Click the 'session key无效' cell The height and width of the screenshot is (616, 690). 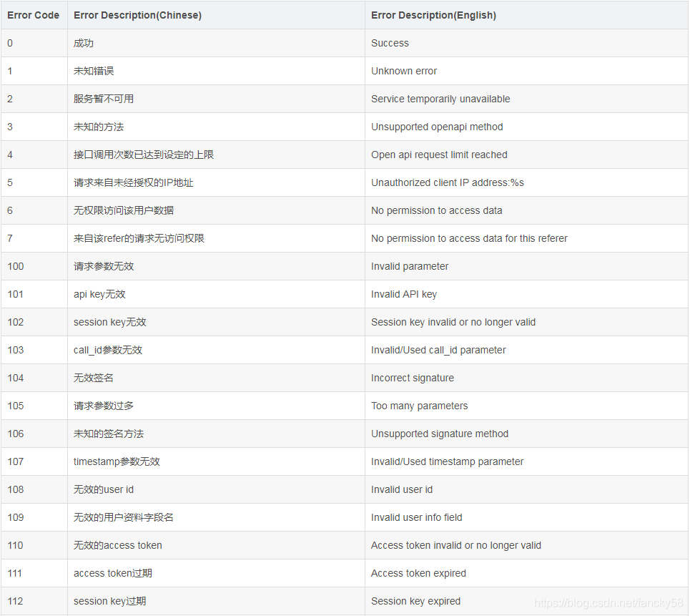(x=216, y=322)
